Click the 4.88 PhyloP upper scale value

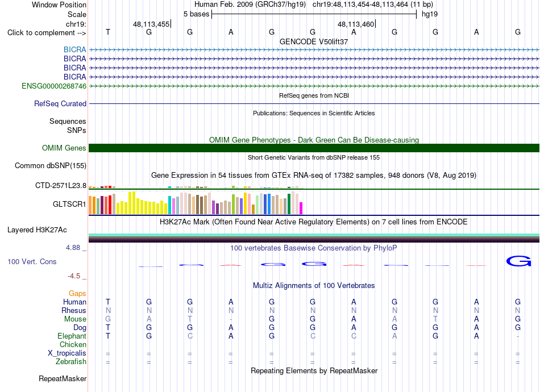point(73,248)
